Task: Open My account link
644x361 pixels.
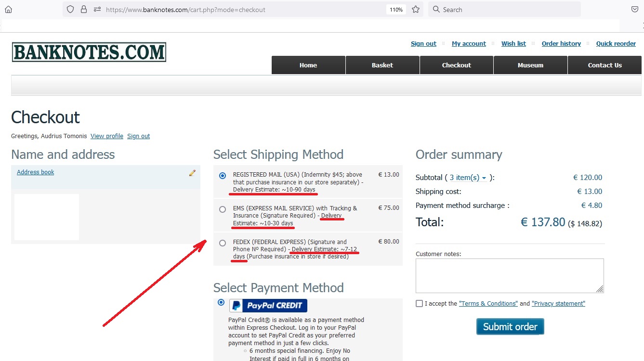Action: coord(469,43)
